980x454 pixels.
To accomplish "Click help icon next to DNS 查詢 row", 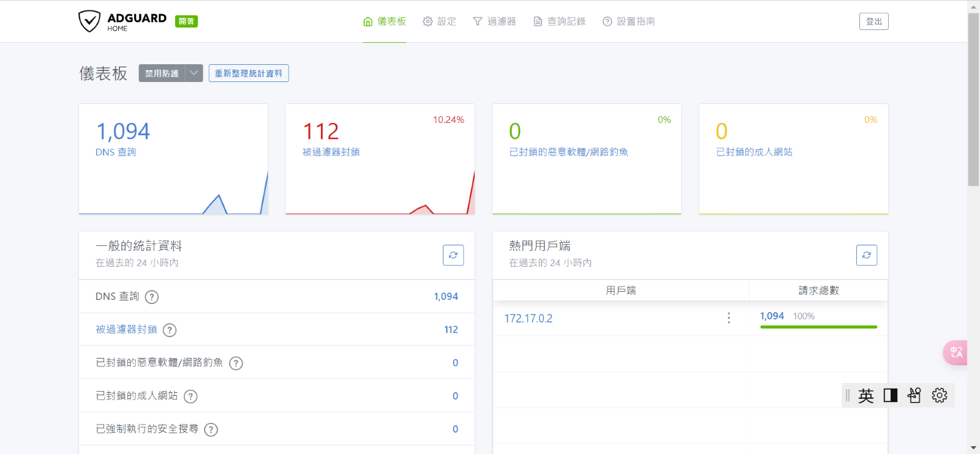I will click(x=152, y=297).
